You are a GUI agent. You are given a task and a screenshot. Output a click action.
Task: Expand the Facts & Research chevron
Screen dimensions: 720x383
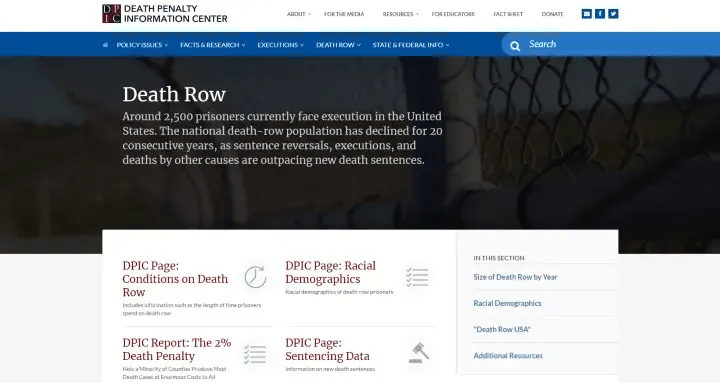pos(243,45)
